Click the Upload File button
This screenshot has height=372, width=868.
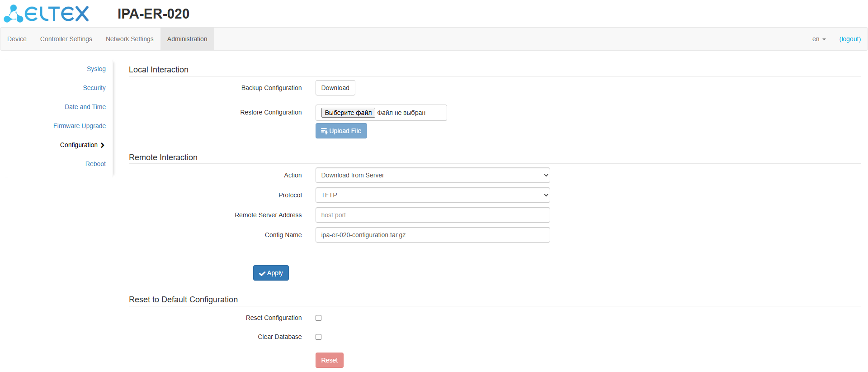341,131
